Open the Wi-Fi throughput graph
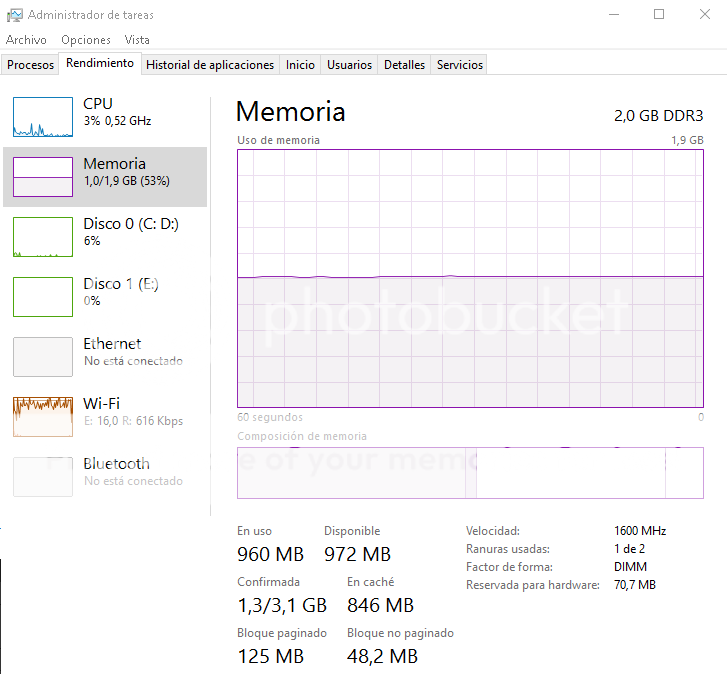Screen dimensions: 727x674 click(x=43, y=417)
